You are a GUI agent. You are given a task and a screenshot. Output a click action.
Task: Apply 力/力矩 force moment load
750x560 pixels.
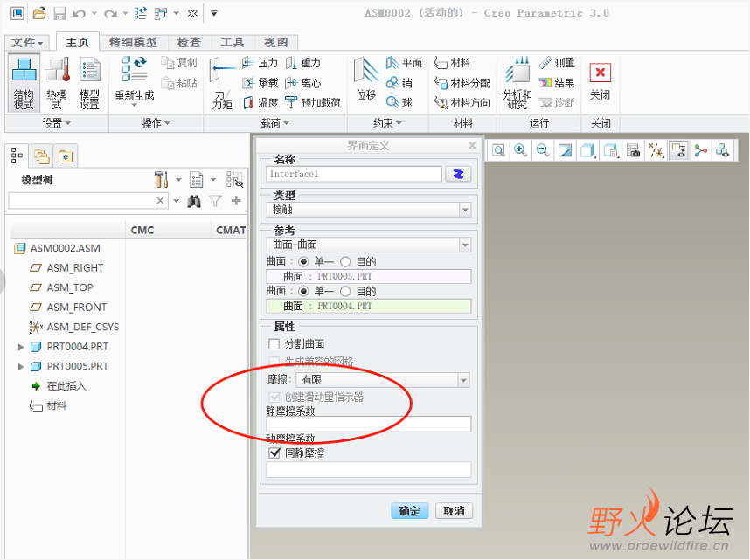(x=222, y=83)
